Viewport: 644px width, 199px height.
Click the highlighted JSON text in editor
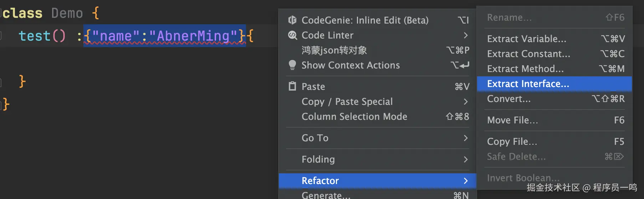point(164,36)
